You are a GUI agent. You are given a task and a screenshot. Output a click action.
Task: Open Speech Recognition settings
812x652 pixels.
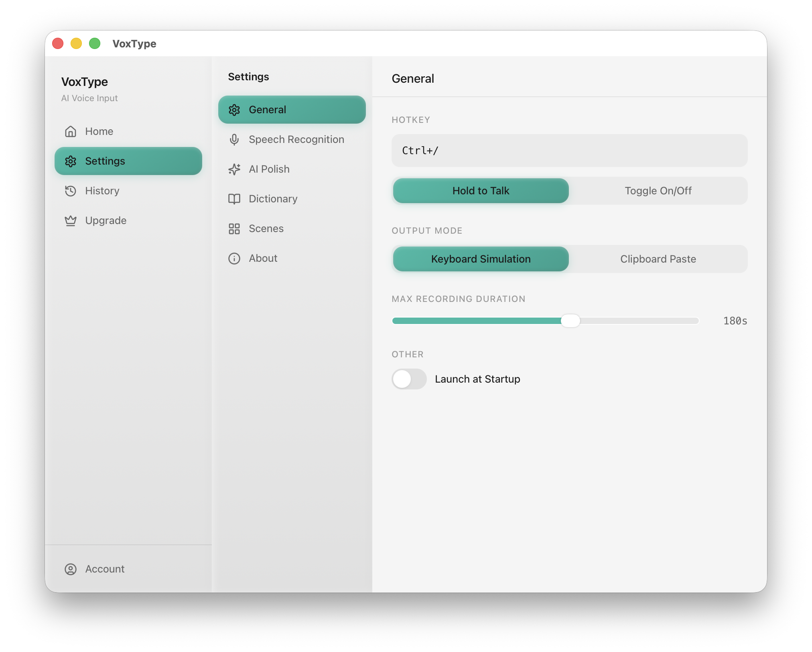[x=296, y=139]
